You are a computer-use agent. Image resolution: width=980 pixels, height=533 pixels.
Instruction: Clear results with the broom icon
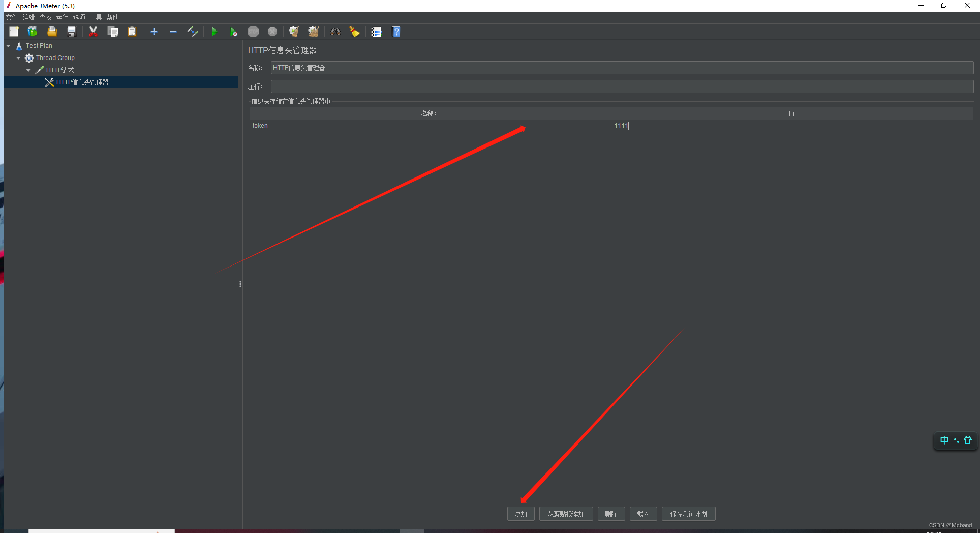294,32
